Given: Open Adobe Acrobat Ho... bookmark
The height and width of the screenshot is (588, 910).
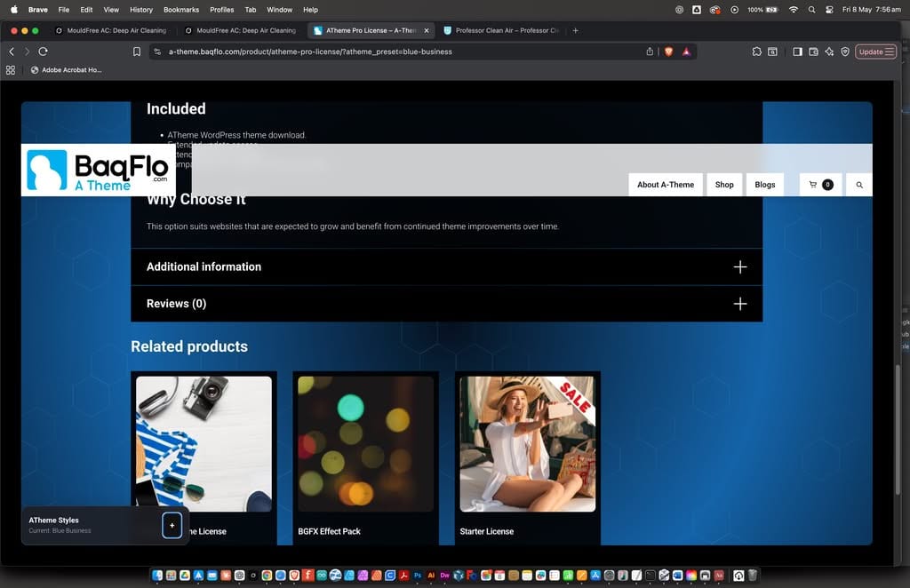Looking at the screenshot, I should pyautogui.click(x=66, y=70).
